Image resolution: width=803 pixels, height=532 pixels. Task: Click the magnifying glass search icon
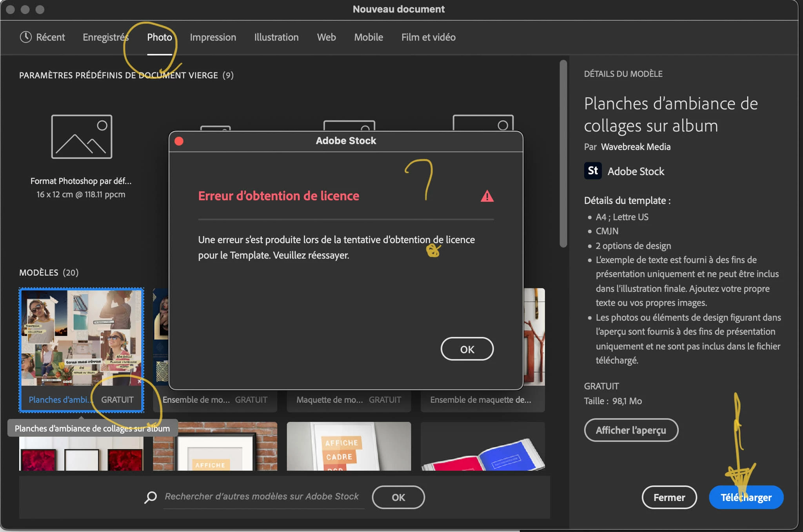(x=151, y=497)
